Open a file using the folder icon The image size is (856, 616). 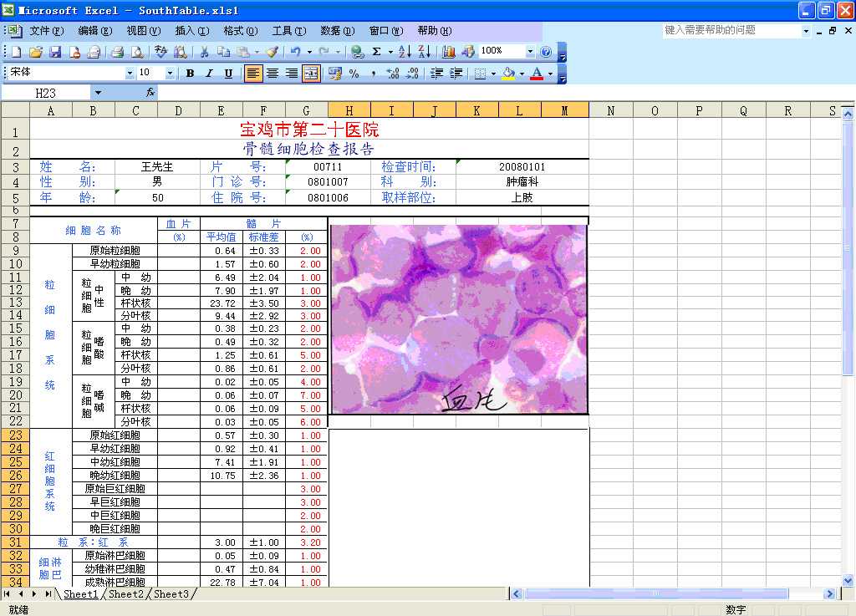pyautogui.click(x=36, y=52)
